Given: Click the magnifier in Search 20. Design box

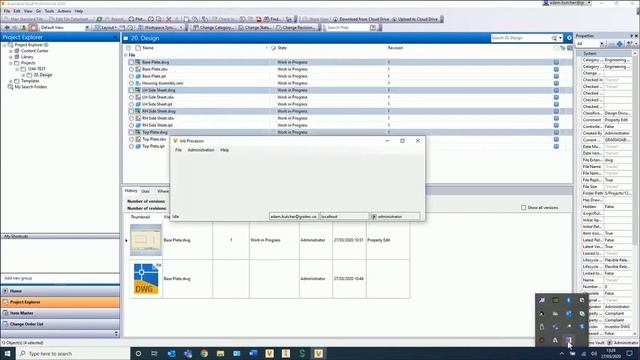Looking at the screenshot, I should 554,38.
